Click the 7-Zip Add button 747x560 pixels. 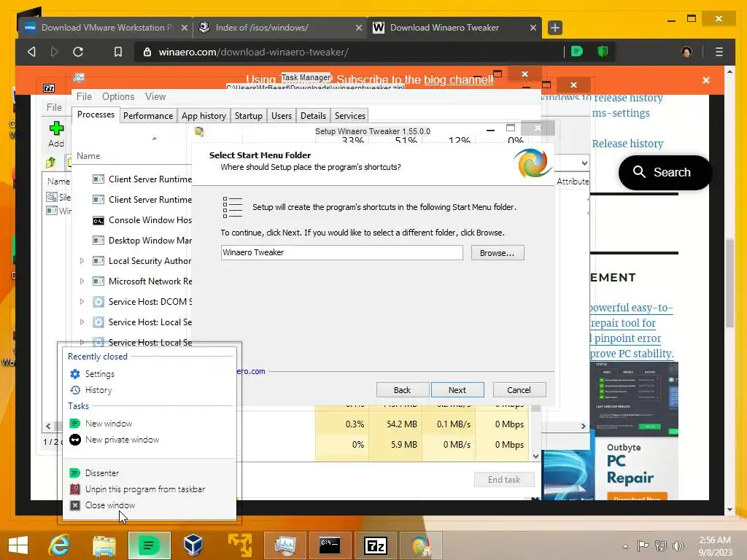coord(56,134)
